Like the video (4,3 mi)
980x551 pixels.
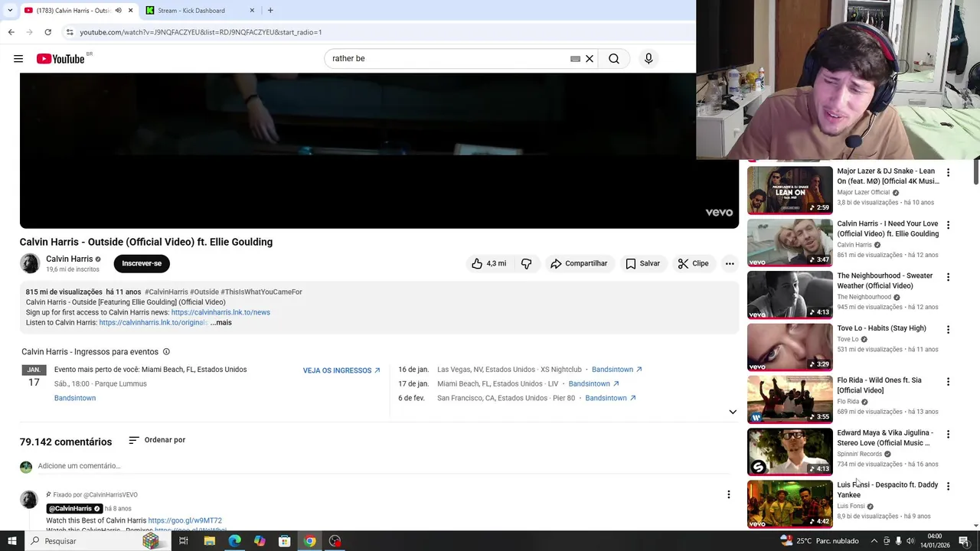(x=489, y=263)
